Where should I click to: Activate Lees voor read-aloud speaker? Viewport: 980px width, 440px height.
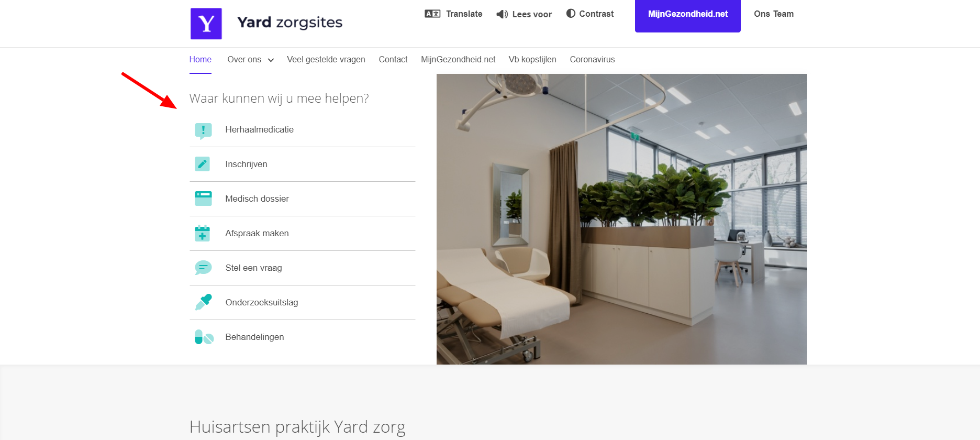click(x=524, y=14)
